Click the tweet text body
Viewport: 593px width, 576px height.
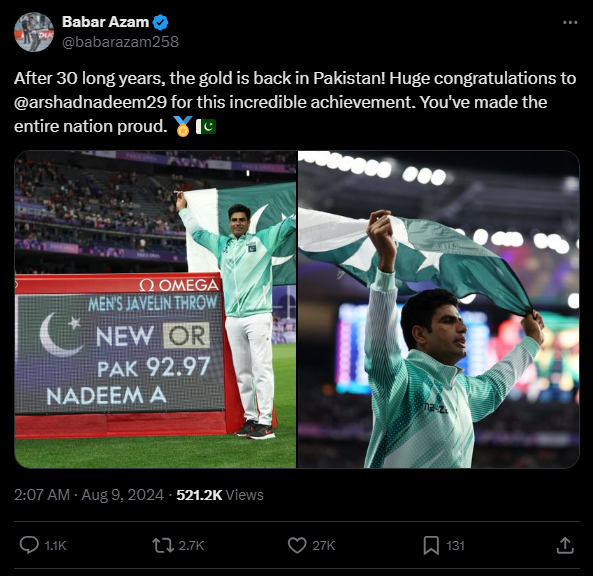[295, 102]
